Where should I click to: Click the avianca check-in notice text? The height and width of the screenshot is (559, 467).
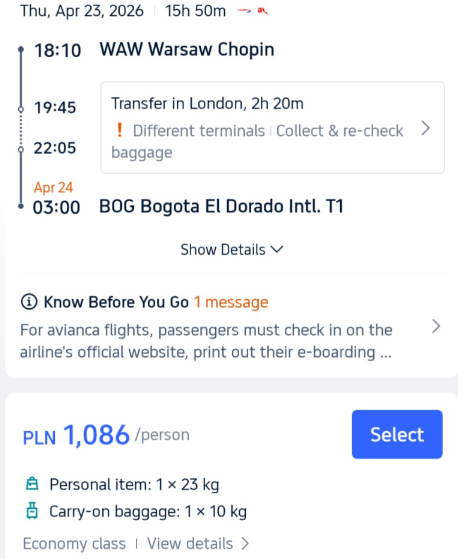[206, 341]
